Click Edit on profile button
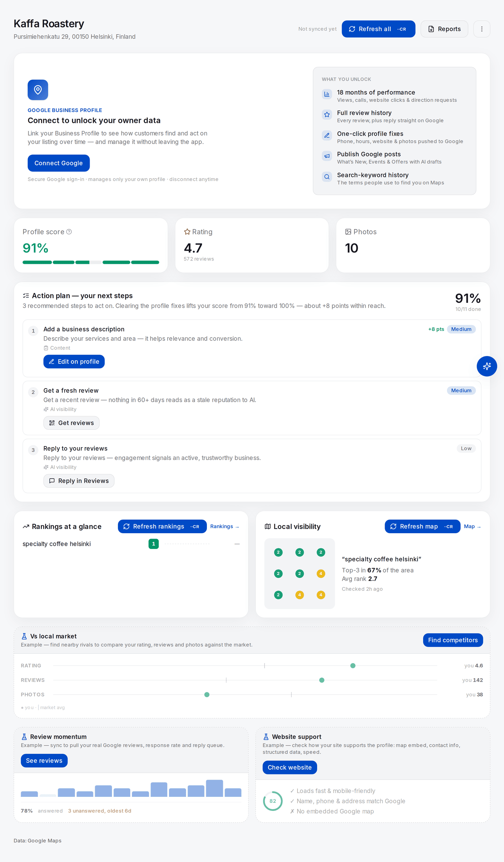504x862 pixels. click(x=74, y=362)
